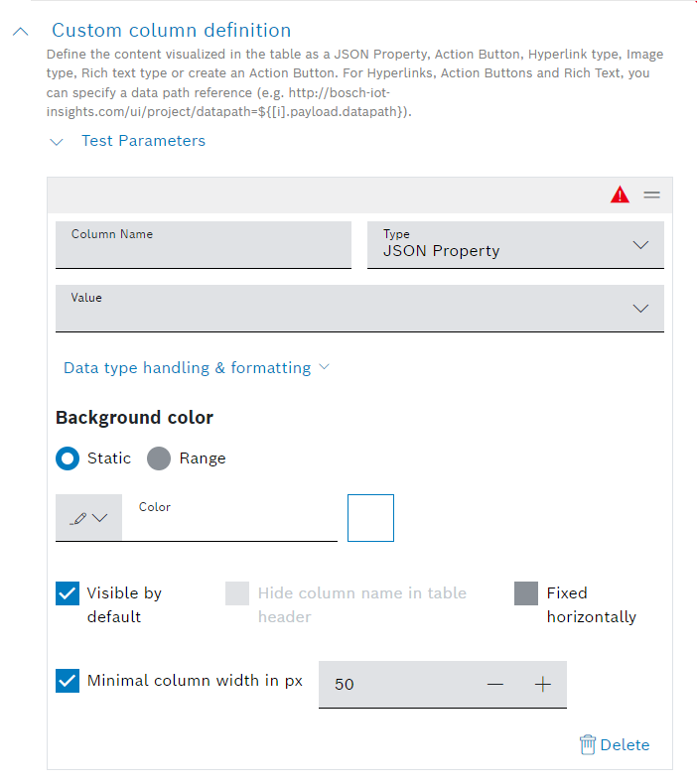This screenshot has width=697, height=784.
Task: Click the minus icon to decrease width
Action: (495, 685)
